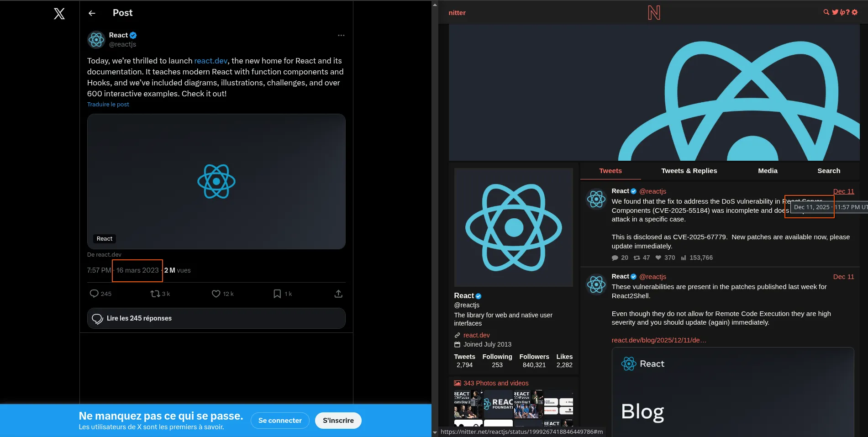868x437 pixels.
Task: Click the Liberapay icon in nitter header
Action: (842, 12)
